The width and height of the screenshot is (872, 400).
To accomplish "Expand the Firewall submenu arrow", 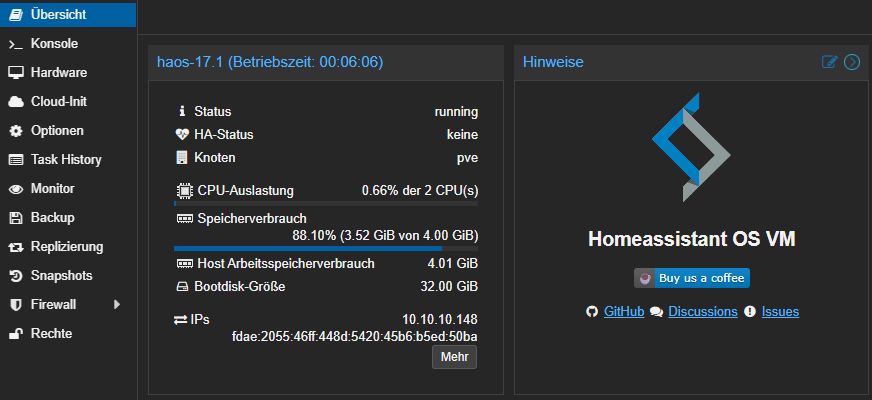I will click(x=117, y=305).
